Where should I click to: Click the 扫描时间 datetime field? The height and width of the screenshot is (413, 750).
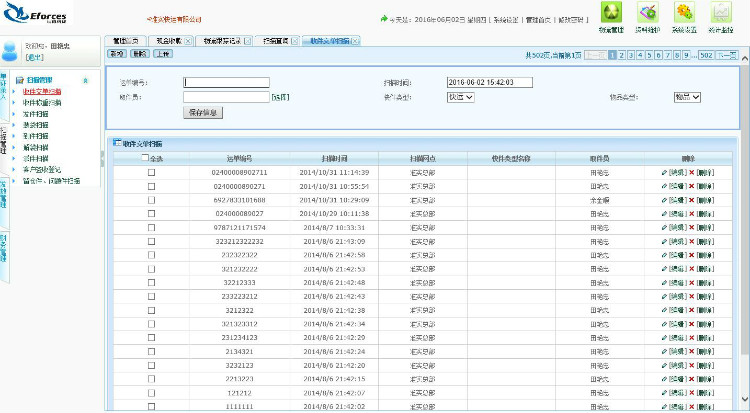tap(489, 83)
